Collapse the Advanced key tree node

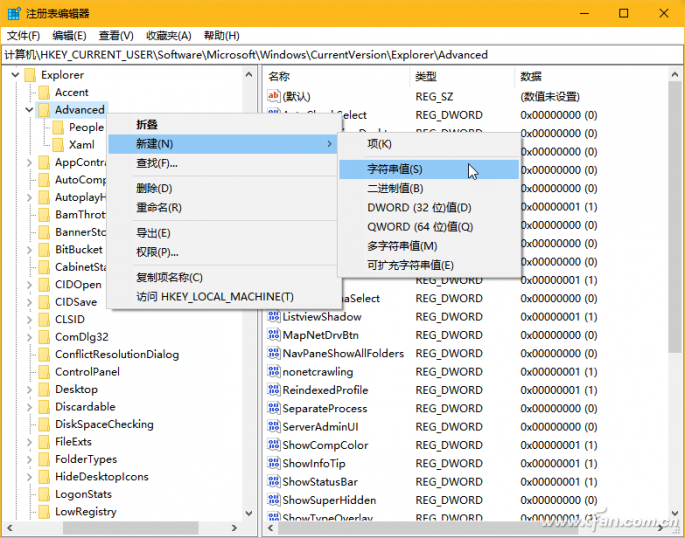coord(29,110)
